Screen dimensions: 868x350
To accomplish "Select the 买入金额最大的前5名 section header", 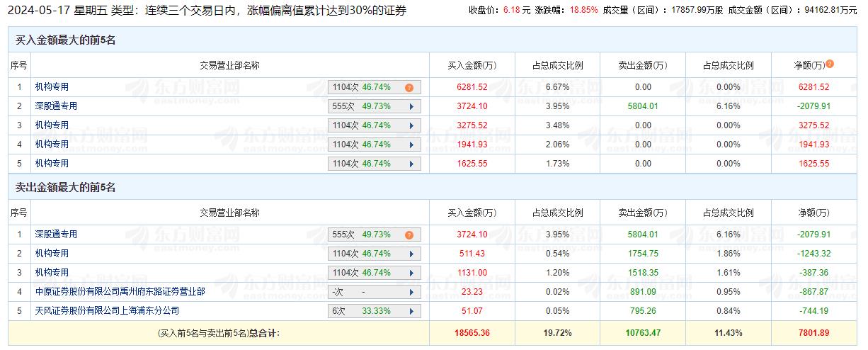I will [65, 40].
